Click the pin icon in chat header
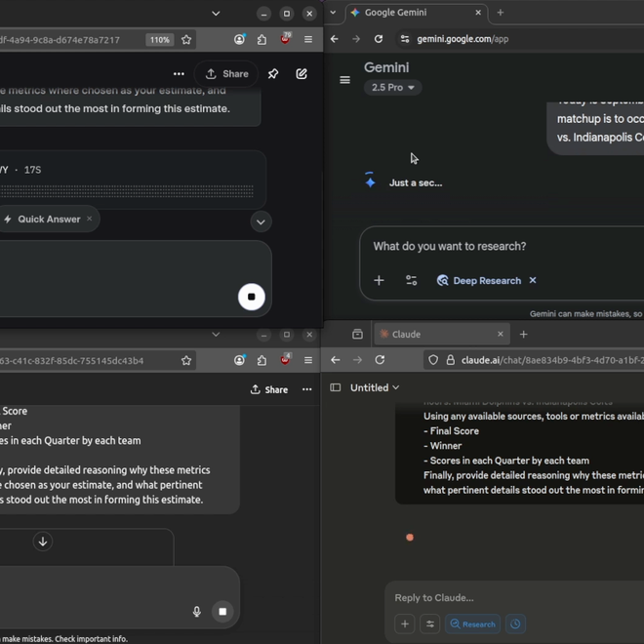 coord(273,74)
